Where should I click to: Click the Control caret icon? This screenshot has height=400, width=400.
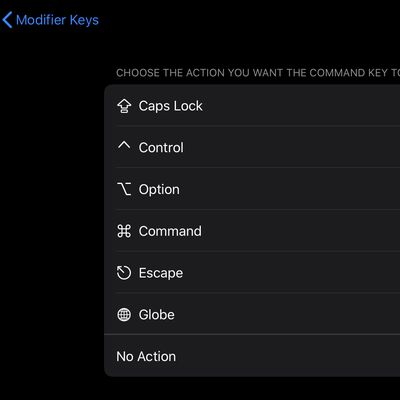coord(124,145)
